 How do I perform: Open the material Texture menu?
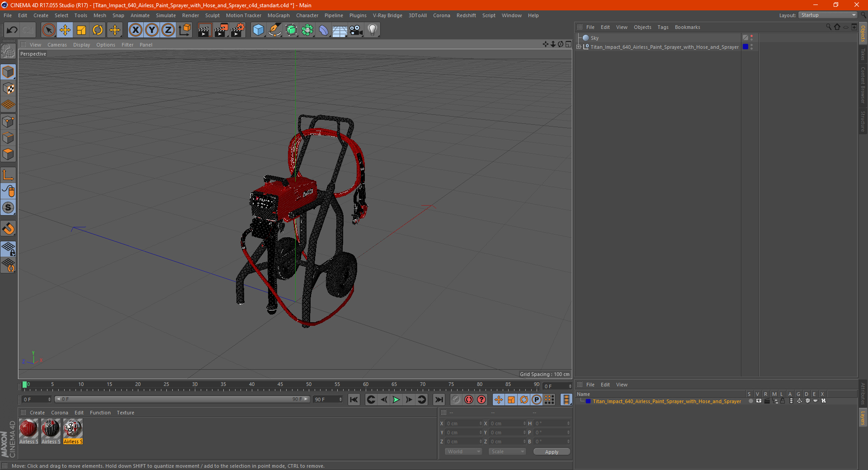pos(125,413)
